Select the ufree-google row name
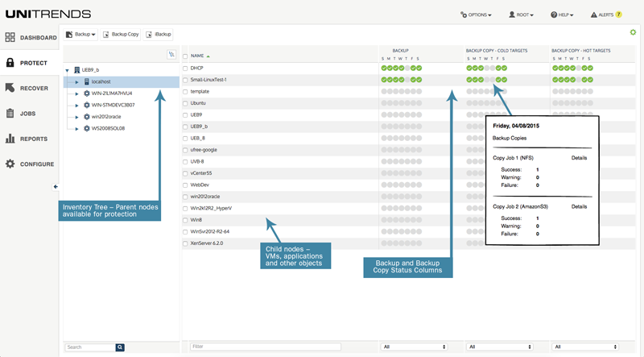Viewport: 644px width, 357px height. click(204, 150)
